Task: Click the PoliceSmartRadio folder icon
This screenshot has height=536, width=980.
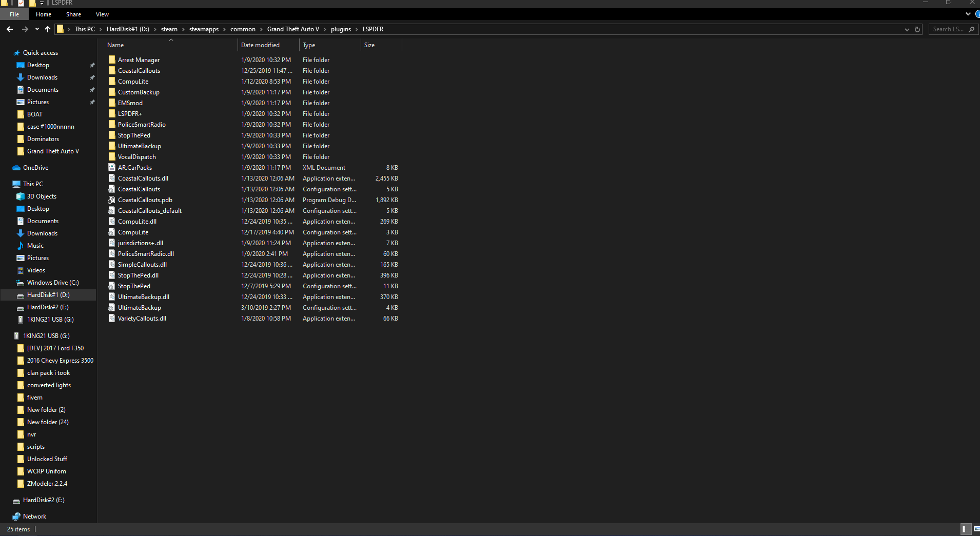Action: tap(112, 125)
